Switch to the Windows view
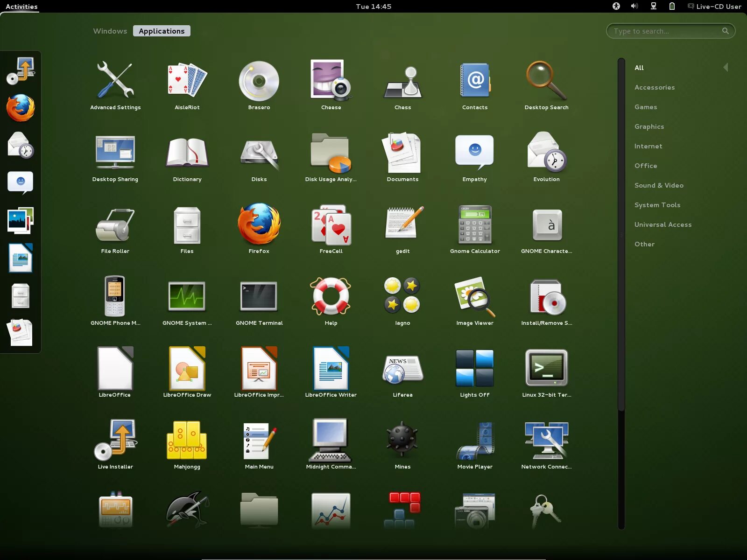 110,31
